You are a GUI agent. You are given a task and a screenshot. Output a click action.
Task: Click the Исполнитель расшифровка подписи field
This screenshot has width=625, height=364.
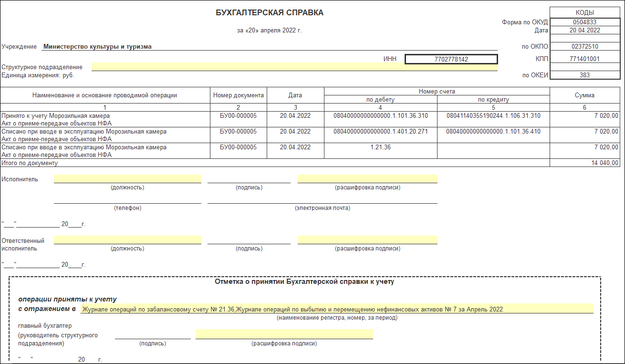[367, 179]
